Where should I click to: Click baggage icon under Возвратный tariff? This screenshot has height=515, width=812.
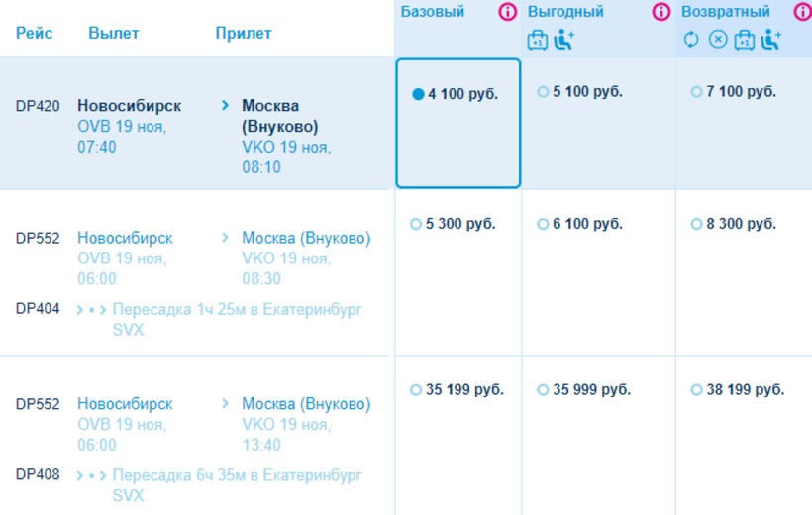[744, 40]
